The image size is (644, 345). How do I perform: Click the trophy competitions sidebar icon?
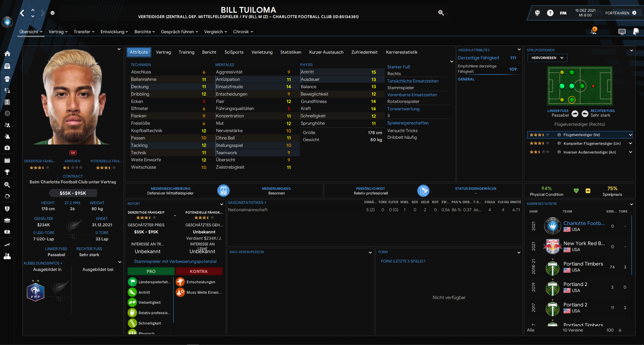pyautogui.click(x=7, y=172)
